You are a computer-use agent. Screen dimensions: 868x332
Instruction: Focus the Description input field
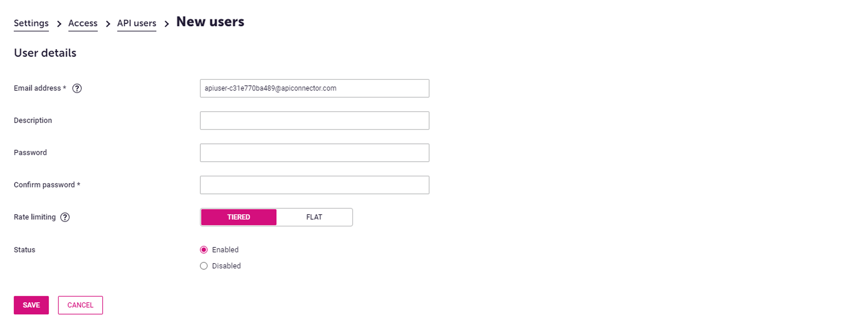click(x=314, y=120)
